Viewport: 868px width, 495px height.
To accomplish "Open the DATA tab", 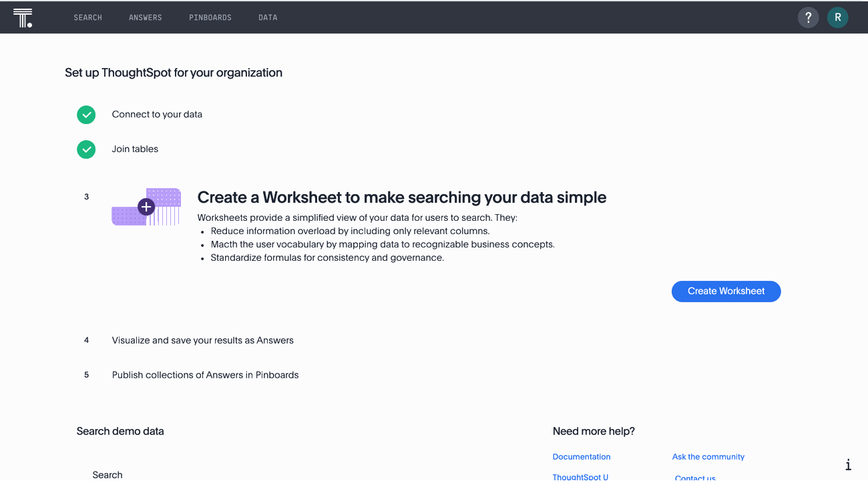I will pyautogui.click(x=268, y=18).
